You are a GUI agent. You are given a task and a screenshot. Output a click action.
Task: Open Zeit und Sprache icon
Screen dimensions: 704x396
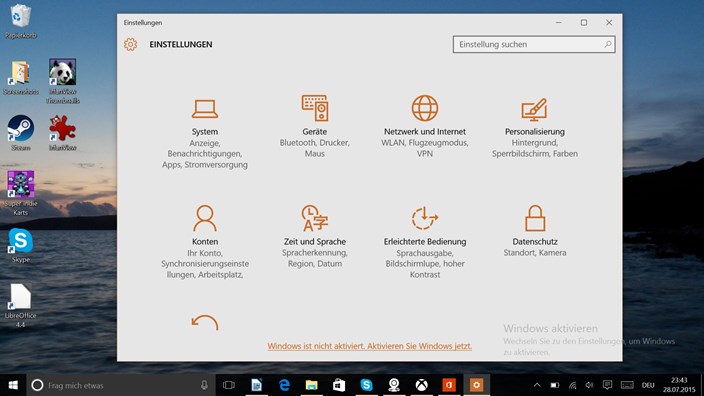(314, 218)
